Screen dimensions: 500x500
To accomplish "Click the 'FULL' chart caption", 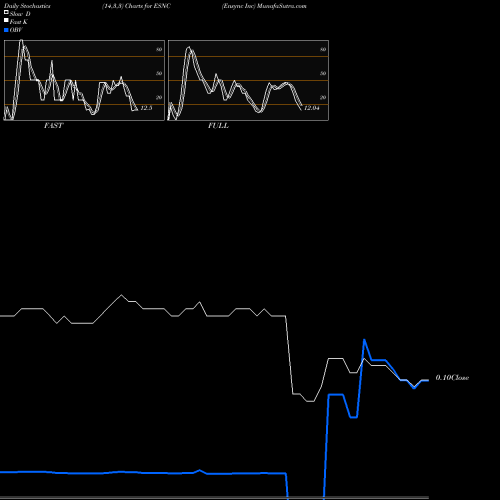I will click(x=218, y=126).
